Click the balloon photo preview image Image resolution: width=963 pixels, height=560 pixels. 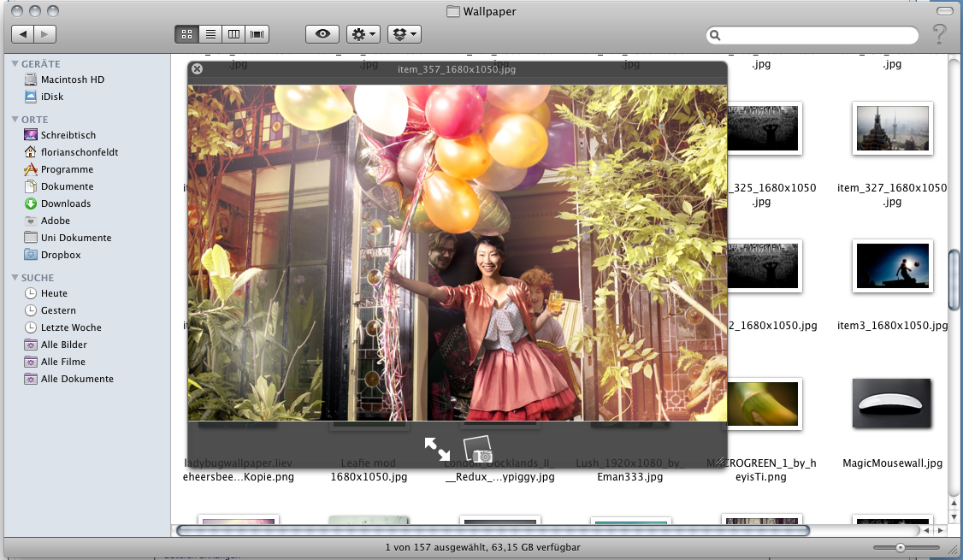(458, 253)
